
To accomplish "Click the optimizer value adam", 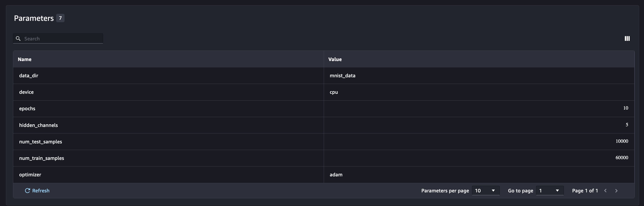I will pos(336,175).
